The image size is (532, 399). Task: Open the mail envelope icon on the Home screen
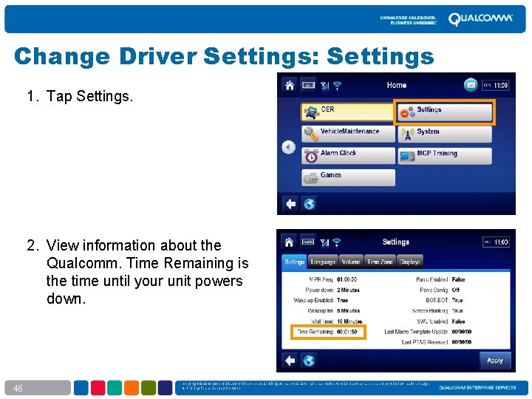(471, 85)
